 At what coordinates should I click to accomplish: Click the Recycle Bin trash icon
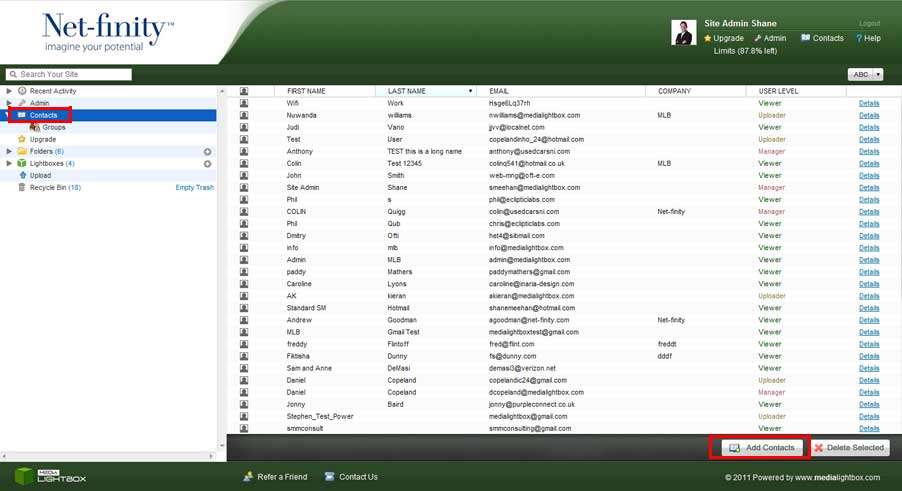click(x=21, y=187)
